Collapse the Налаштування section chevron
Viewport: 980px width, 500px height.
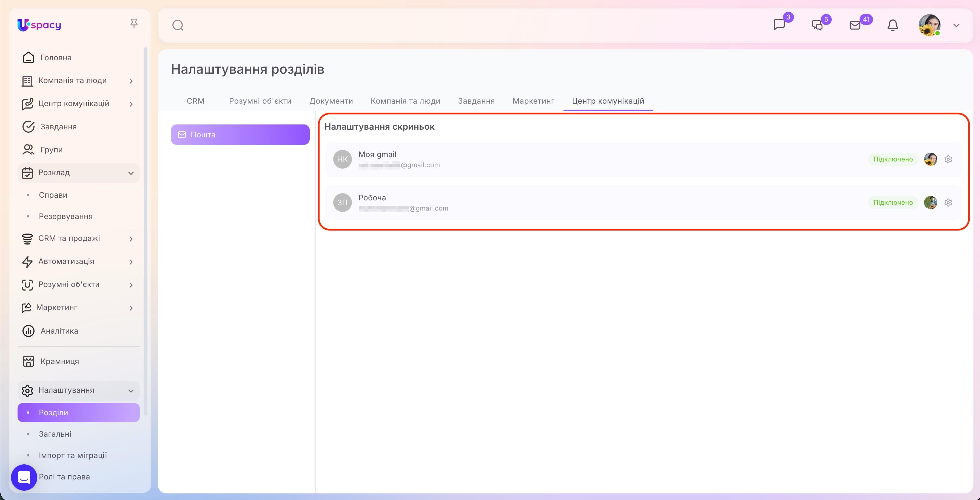point(131,391)
